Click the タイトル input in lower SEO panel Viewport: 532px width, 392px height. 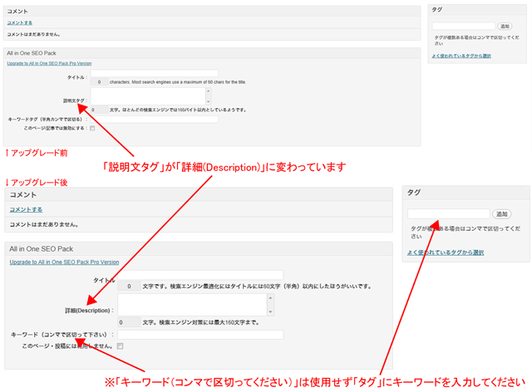coord(200,275)
